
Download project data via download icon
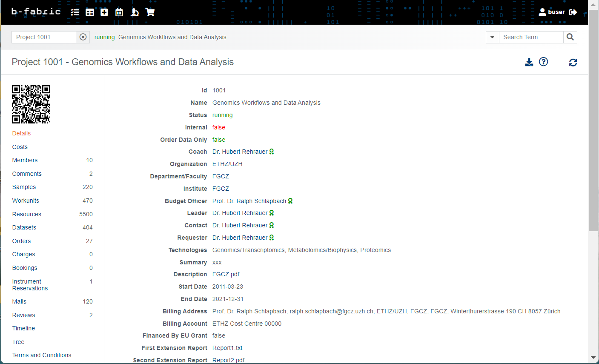point(529,62)
